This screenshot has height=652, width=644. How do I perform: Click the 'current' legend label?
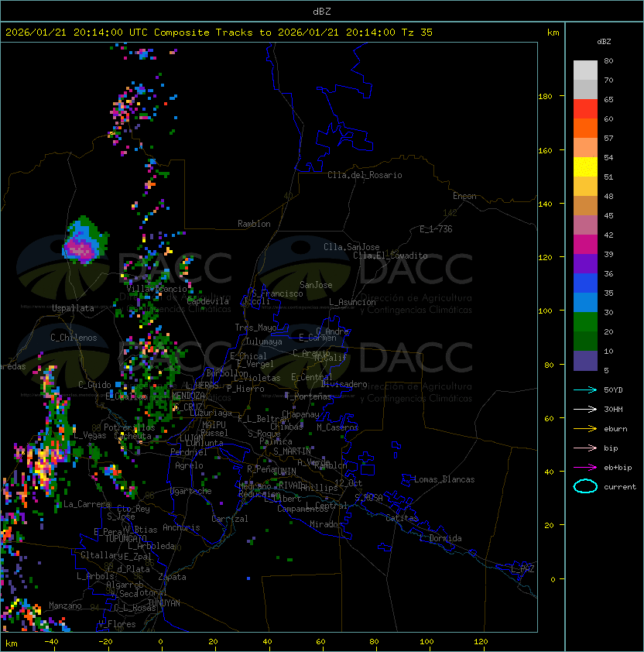(620, 487)
